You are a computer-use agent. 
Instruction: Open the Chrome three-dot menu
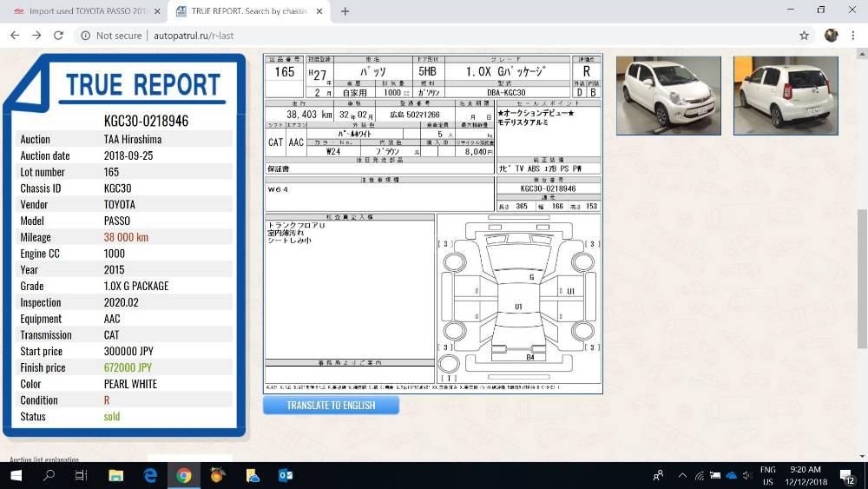coord(854,36)
